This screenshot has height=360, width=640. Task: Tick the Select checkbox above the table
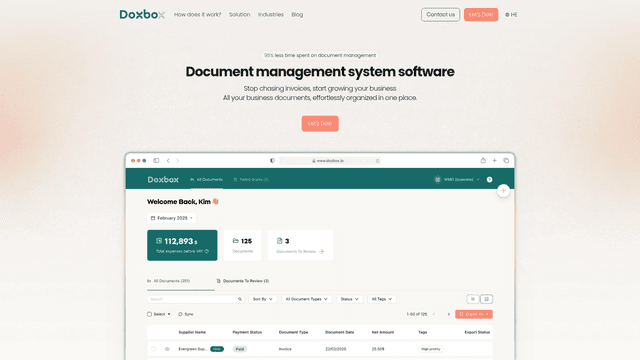click(149, 314)
